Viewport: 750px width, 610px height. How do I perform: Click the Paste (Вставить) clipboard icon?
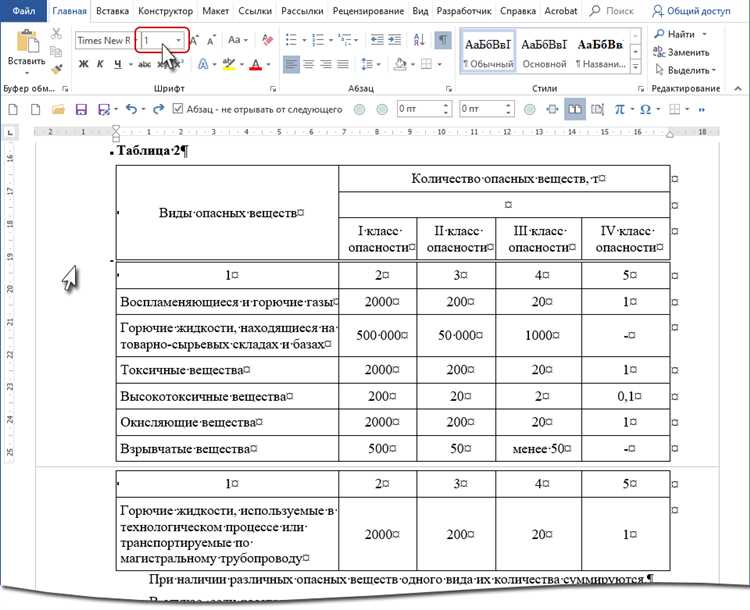point(27,42)
